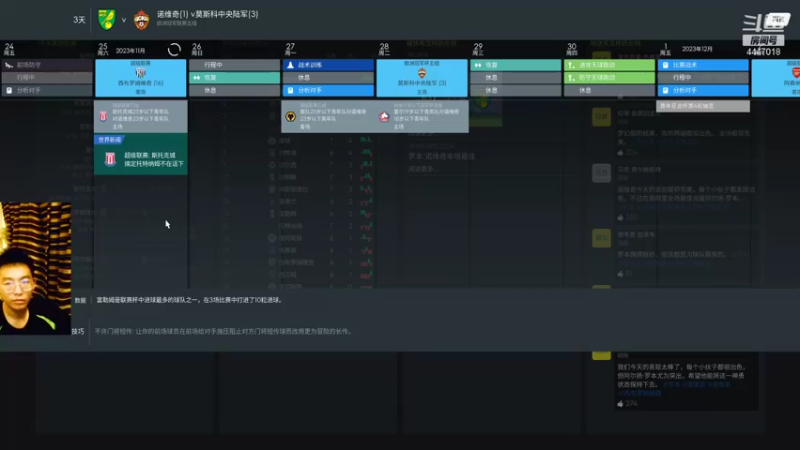800x450 pixels.
Task: Click the day 29 date header
Action: click(x=478, y=49)
